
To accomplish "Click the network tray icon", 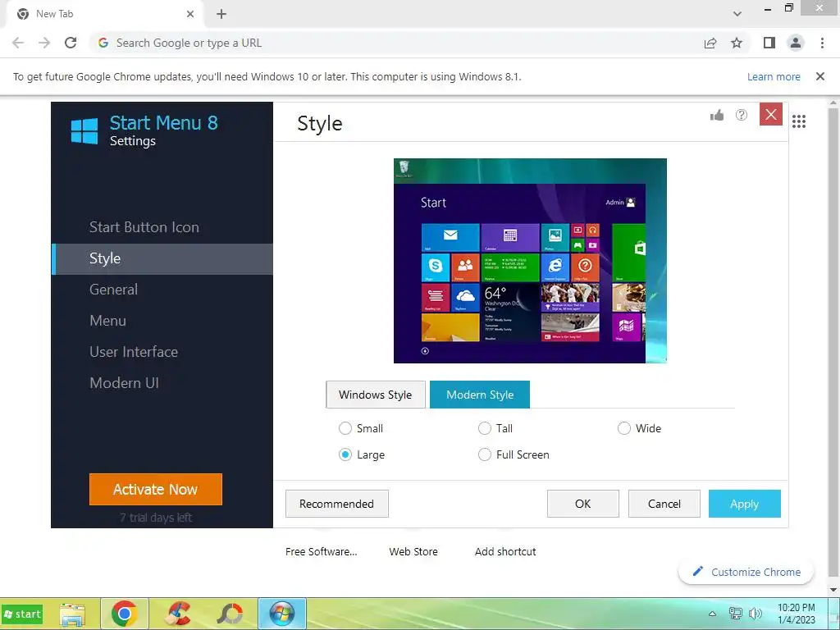I will click(x=736, y=614).
